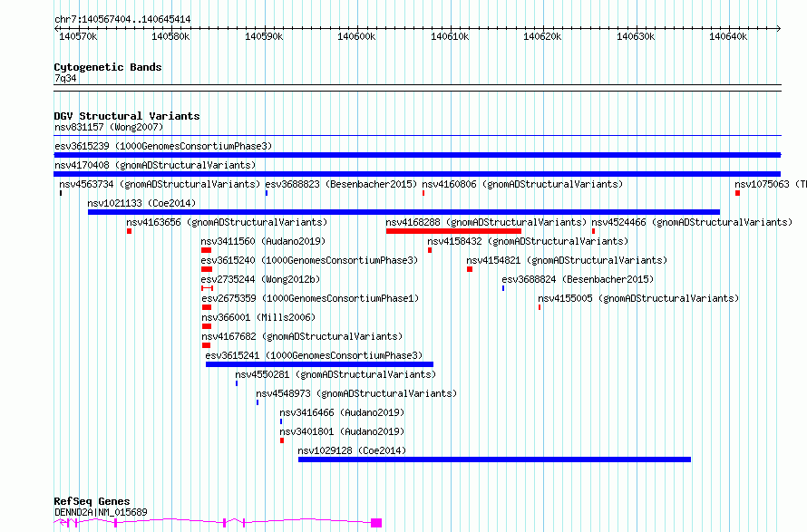This screenshot has width=807, height=532.
Task: Click the DENND2A magenta terminal exon block
Action: [x=376, y=523]
